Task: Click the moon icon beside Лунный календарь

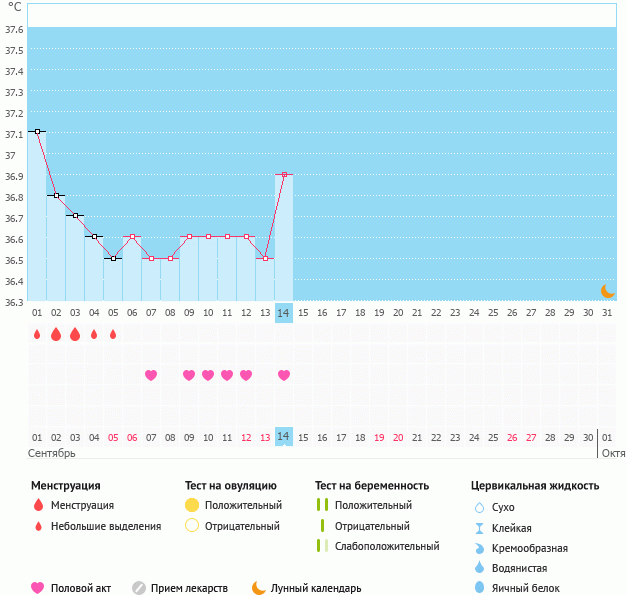Action: 259,588
